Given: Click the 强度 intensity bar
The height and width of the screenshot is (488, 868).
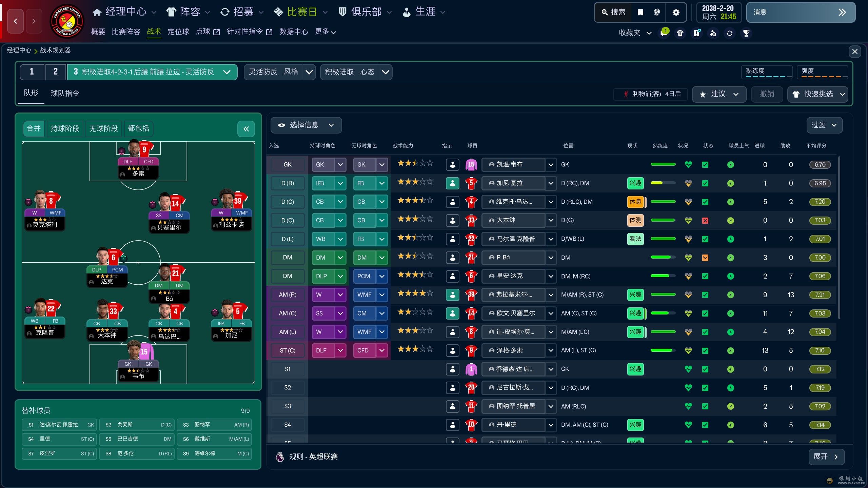Looking at the screenshot, I should [822, 72].
